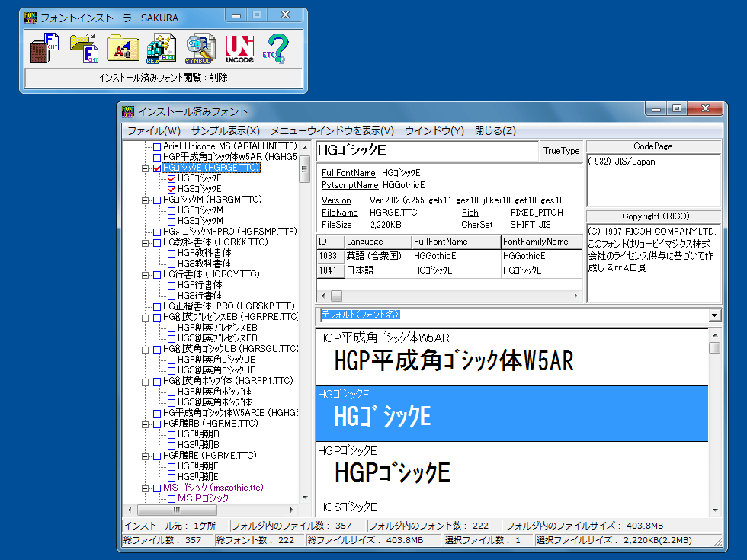This screenshot has width=747, height=560.
Task: Click the PstscriptName link label
Action: point(350,184)
